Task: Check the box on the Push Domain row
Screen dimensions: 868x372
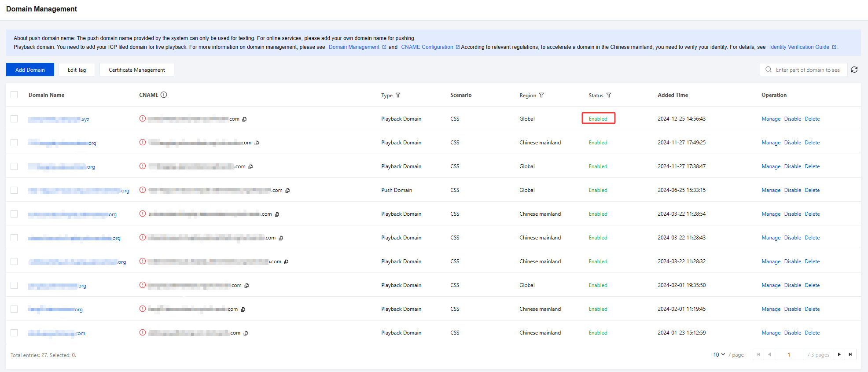Action: coord(14,190)
